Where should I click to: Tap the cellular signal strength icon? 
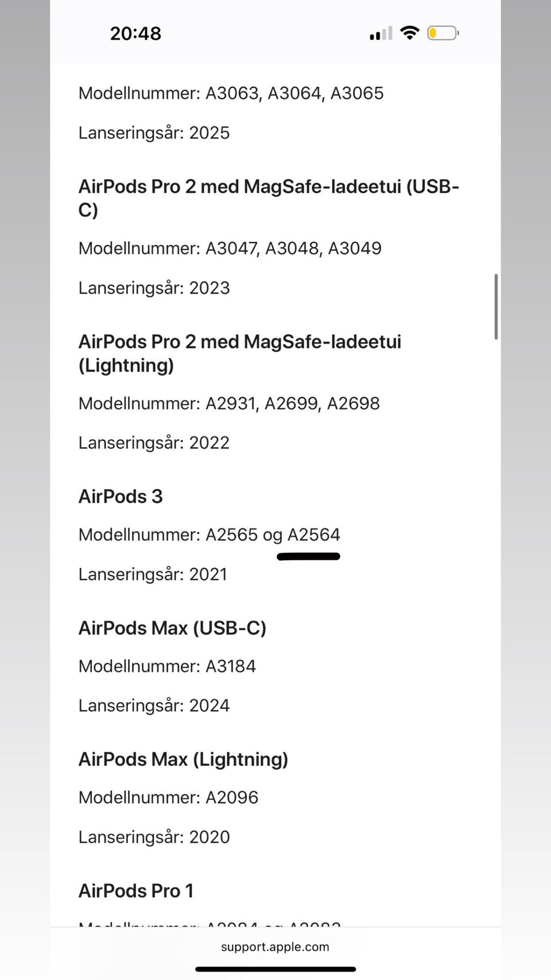381,34
